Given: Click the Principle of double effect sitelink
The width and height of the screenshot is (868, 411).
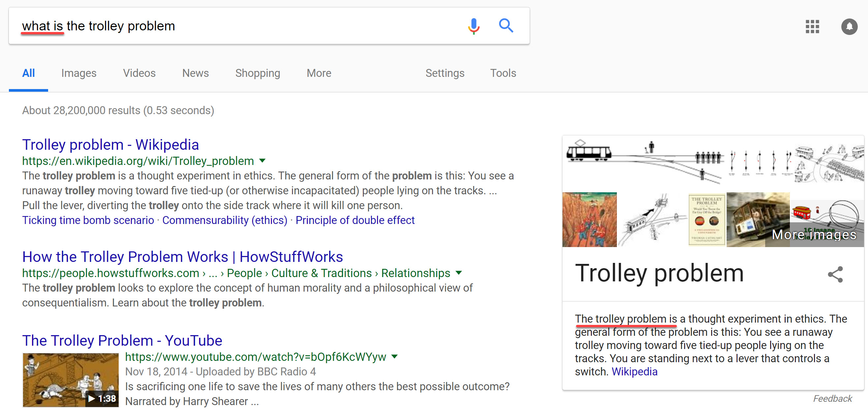Looking at the screenshot, I should (x=355, y=220).
